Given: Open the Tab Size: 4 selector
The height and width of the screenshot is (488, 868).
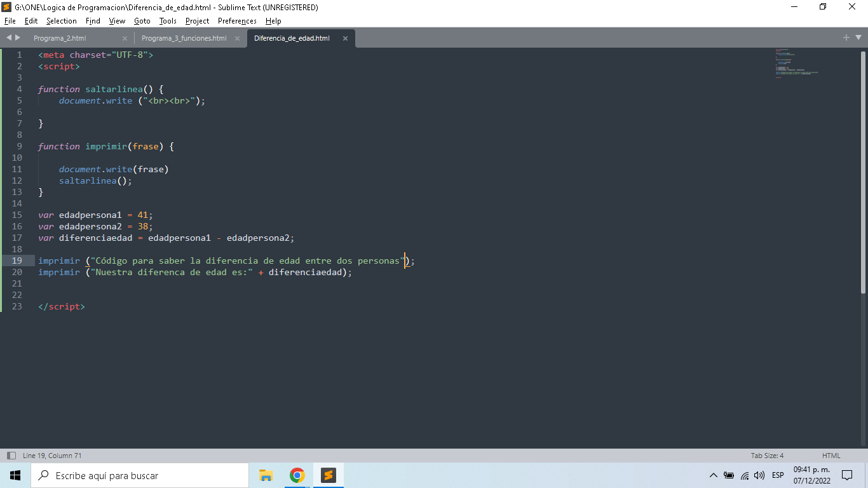Looking at the screenshot, I should coord(767,456).
